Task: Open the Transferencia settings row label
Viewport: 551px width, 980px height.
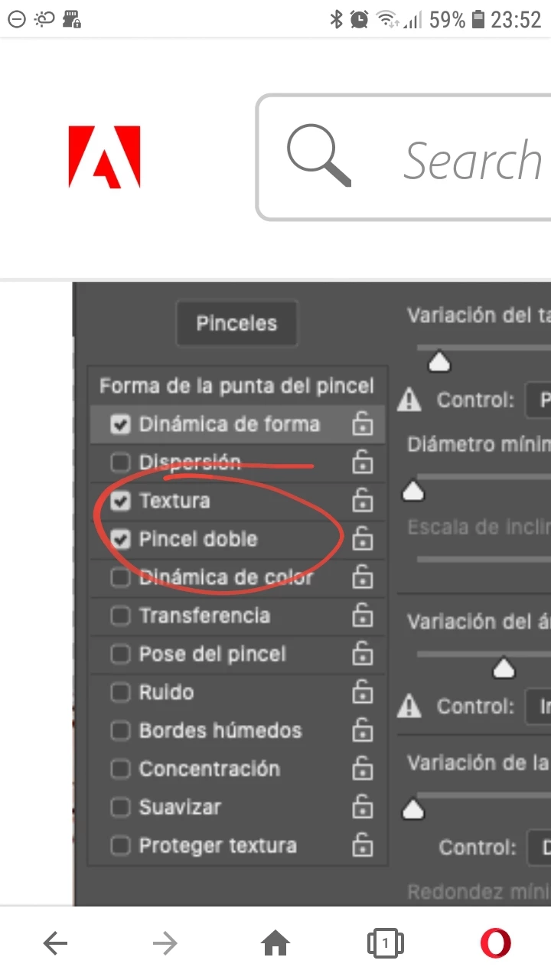Action: coord(204,616)
